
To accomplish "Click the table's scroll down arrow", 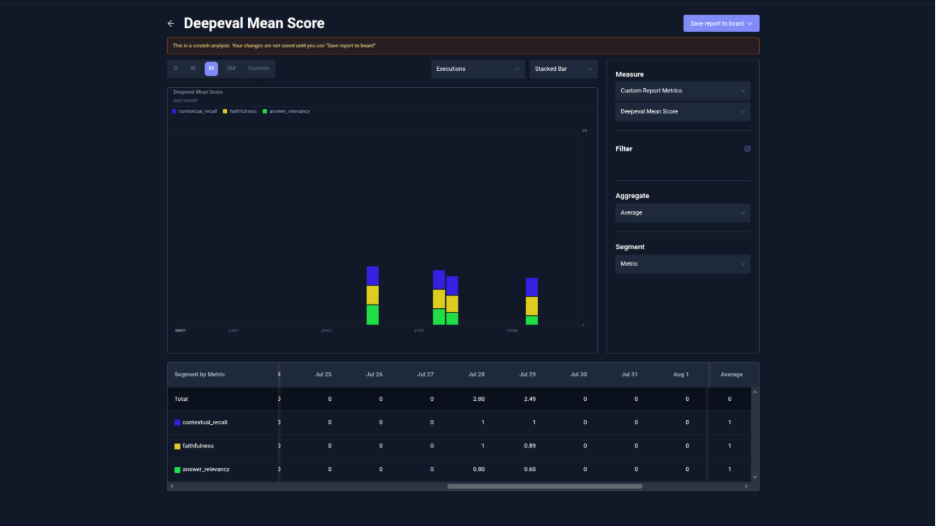I will click(x=755, y=477).
